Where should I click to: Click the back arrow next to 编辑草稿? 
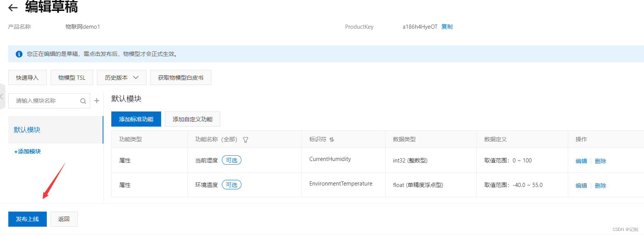13,8
